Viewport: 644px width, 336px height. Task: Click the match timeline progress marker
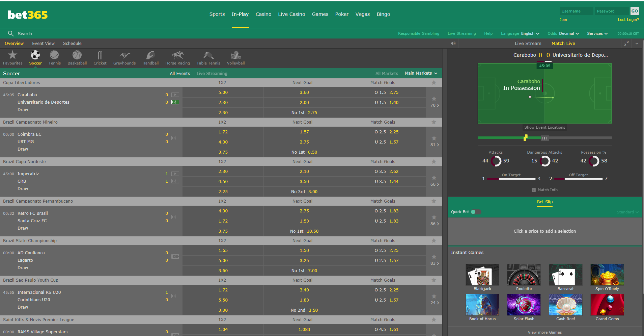(525, 138)
